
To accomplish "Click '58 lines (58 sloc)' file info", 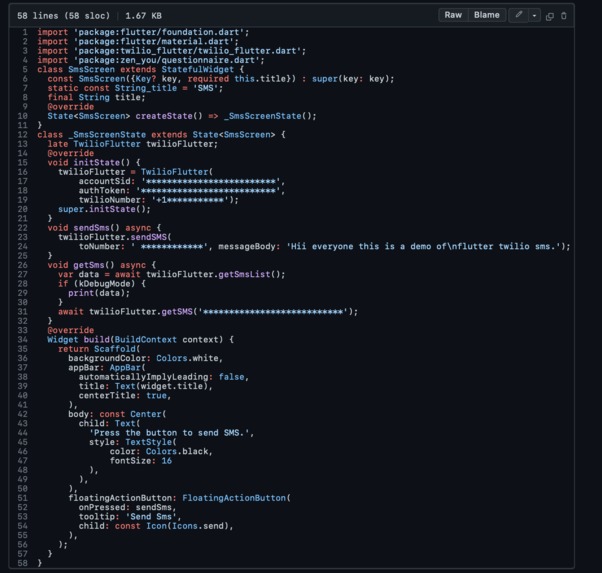I will pos(63,16).
